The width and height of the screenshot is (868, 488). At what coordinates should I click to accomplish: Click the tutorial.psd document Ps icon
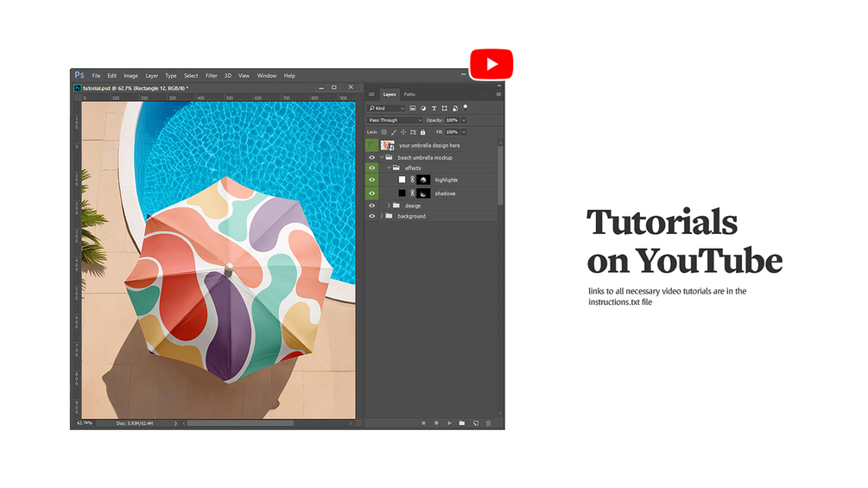(78, 88)
